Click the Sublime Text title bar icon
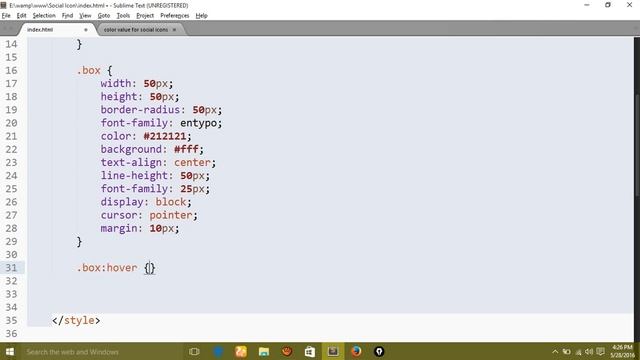The width and height of the screenshot is (640, 360). 4,5
